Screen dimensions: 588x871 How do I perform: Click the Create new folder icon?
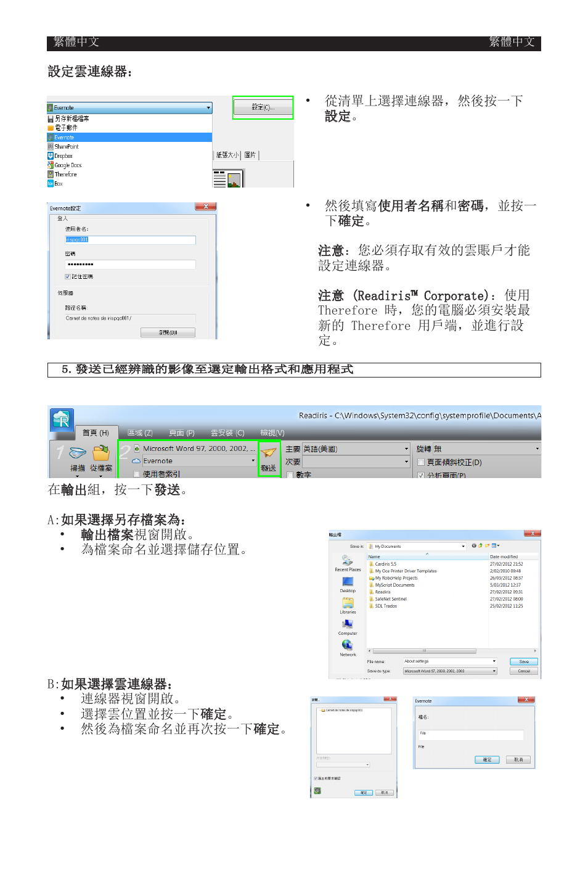click(x=487, y=546)
